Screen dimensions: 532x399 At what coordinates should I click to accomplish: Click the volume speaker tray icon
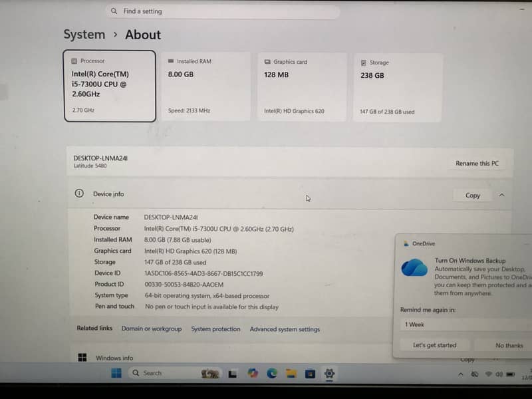coord(499,374)
